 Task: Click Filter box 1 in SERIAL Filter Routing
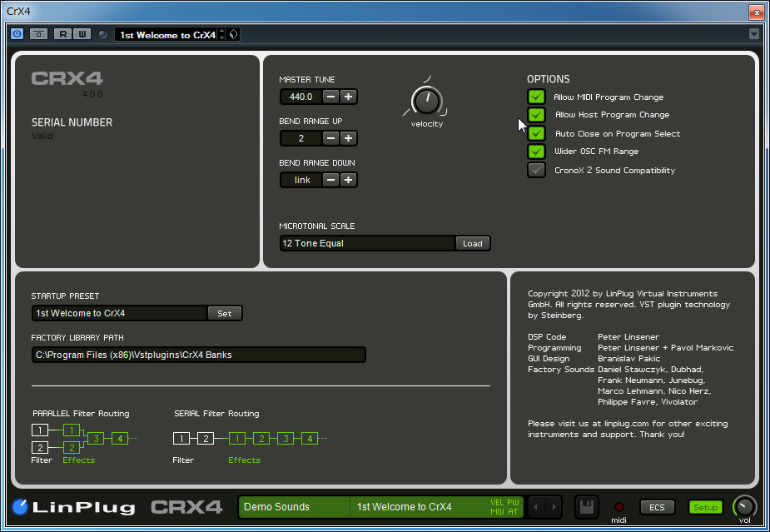coord(181,439)
